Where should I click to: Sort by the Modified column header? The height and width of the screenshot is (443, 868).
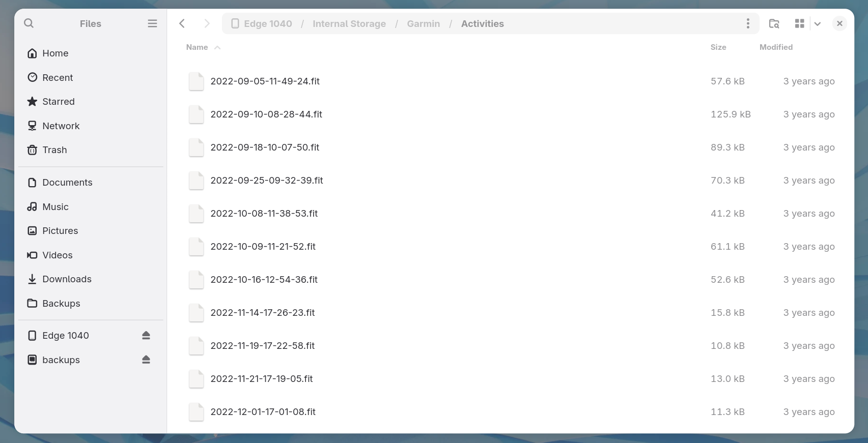pos(776,47)
